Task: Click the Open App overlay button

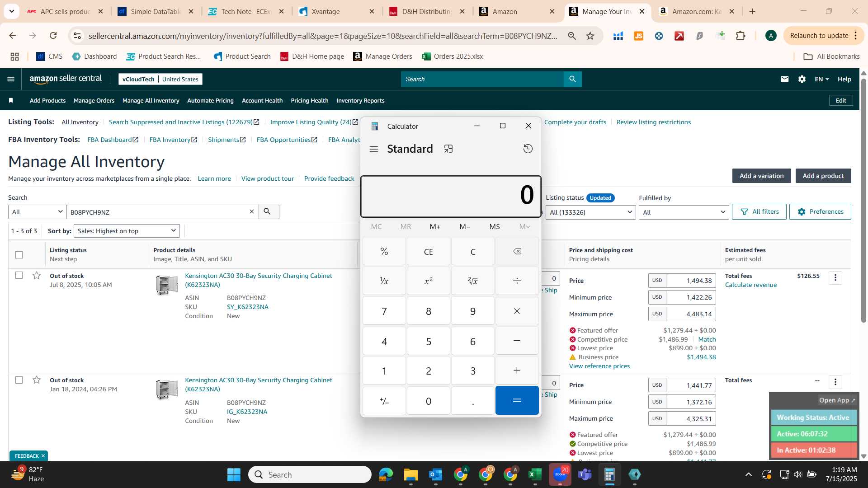Action: point(837,400)
